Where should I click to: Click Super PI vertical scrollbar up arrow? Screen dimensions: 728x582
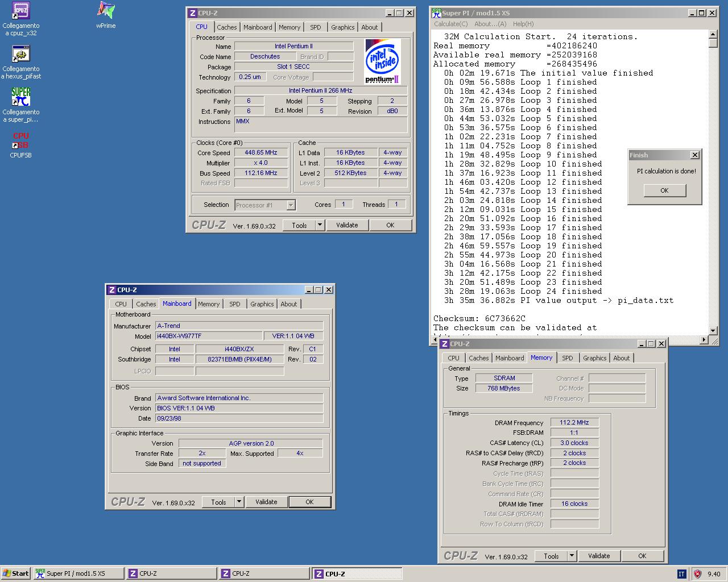click(x=713, y=34)
